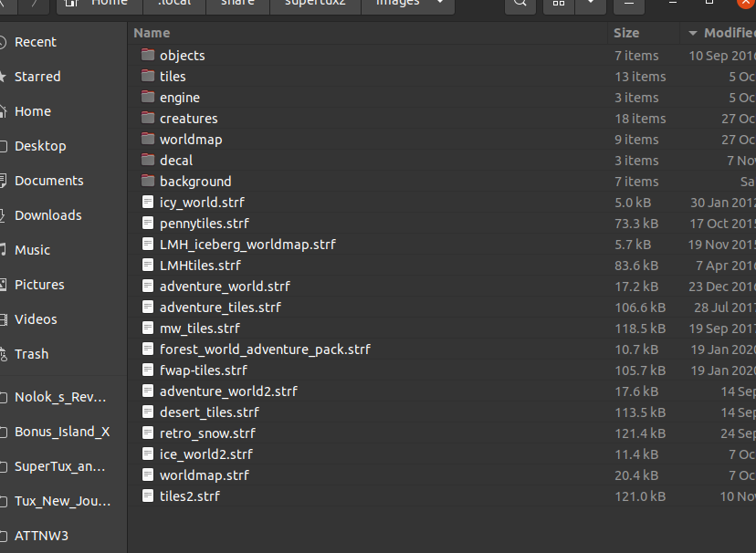Select Downloads in the sidebar
The image size is (756, 553).
47,215
